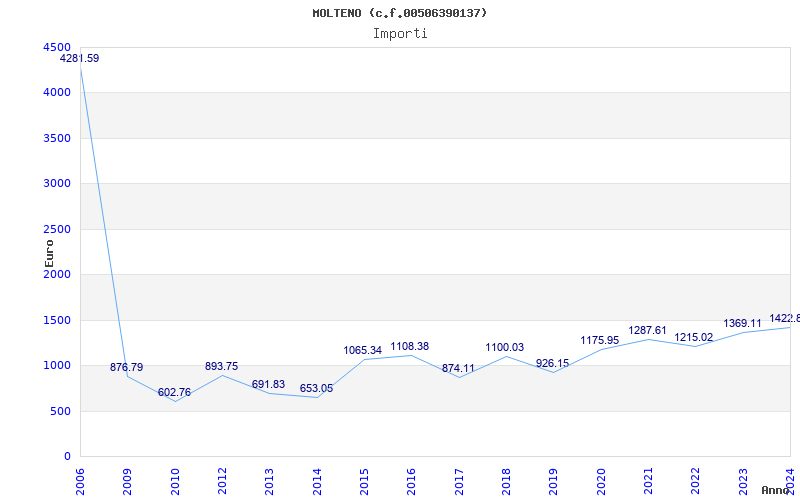800x500 pixels.
Task: Click the 3500 y-axis tick label
Action: [x=57, y=138]
